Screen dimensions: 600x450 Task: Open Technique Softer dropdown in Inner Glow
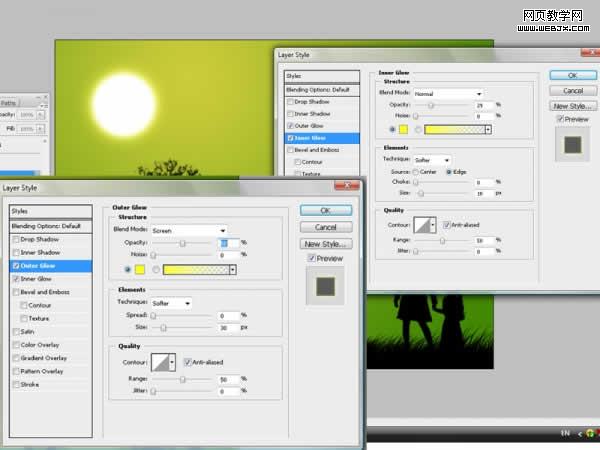point(432,160)
